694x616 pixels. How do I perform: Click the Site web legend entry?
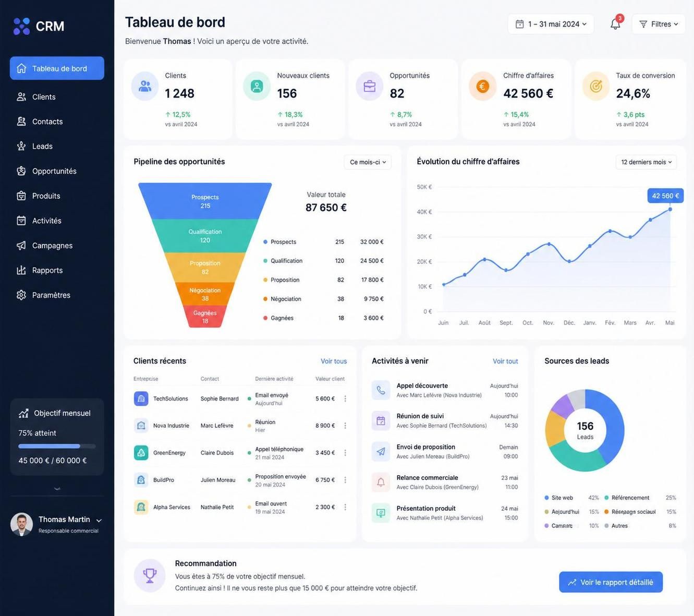click(571, 498)
